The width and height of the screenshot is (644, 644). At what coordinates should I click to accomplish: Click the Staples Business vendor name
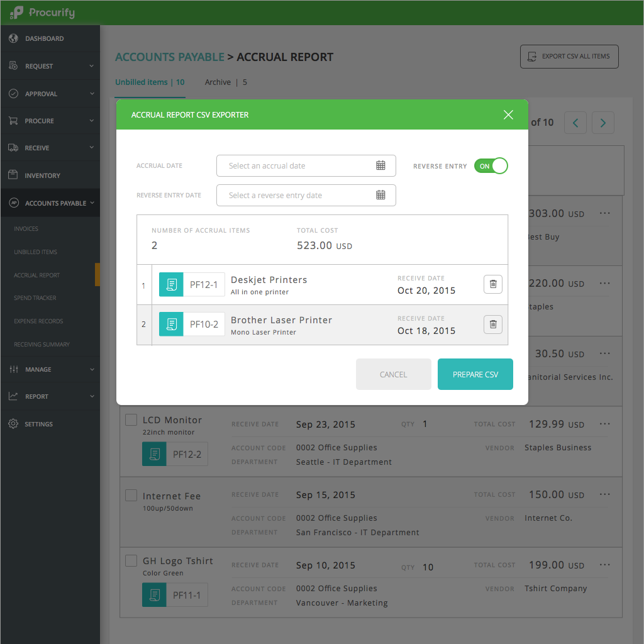tap(558, 447)
